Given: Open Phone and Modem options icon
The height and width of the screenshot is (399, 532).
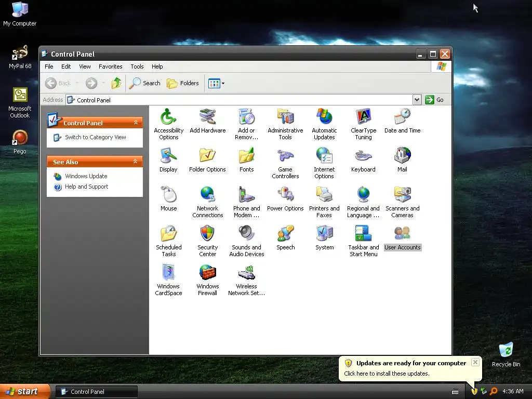Looking at the screenshot, I should pos(246,202).
